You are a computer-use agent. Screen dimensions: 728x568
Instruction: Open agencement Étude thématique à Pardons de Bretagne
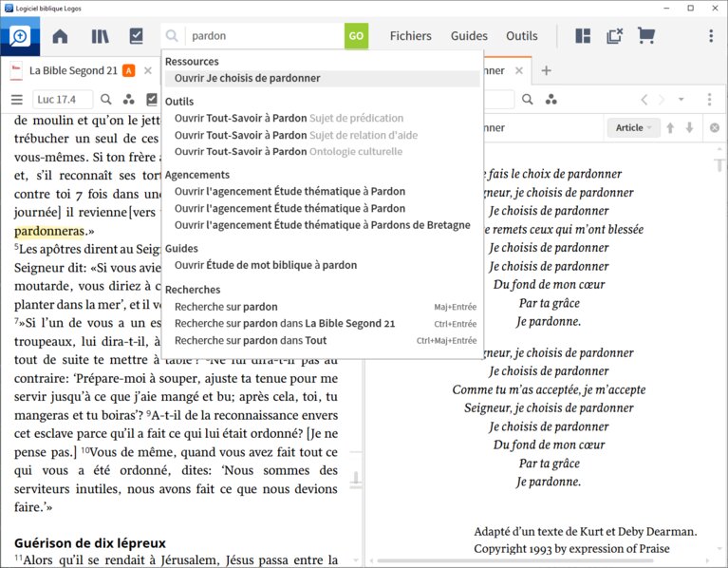click(322, 225)
